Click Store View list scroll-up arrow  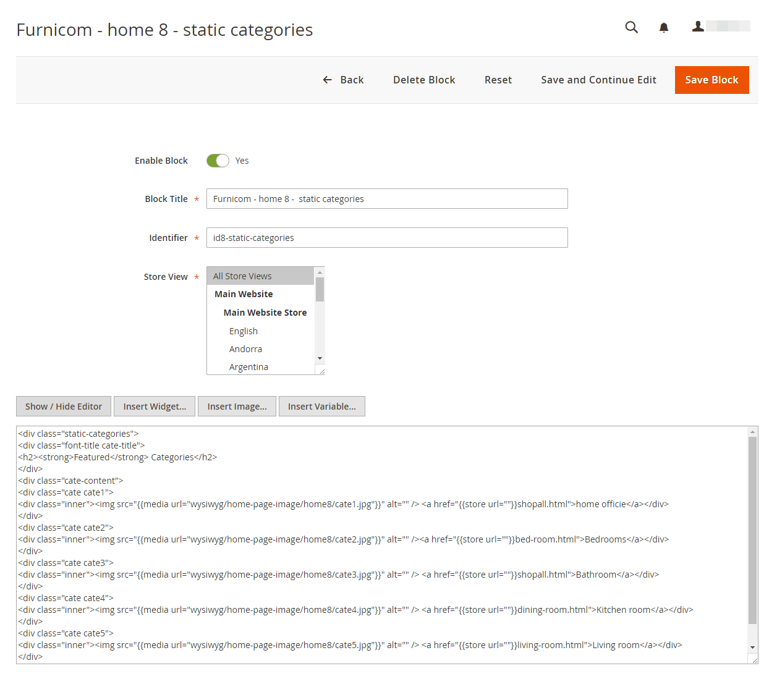(x=320, y=272)
